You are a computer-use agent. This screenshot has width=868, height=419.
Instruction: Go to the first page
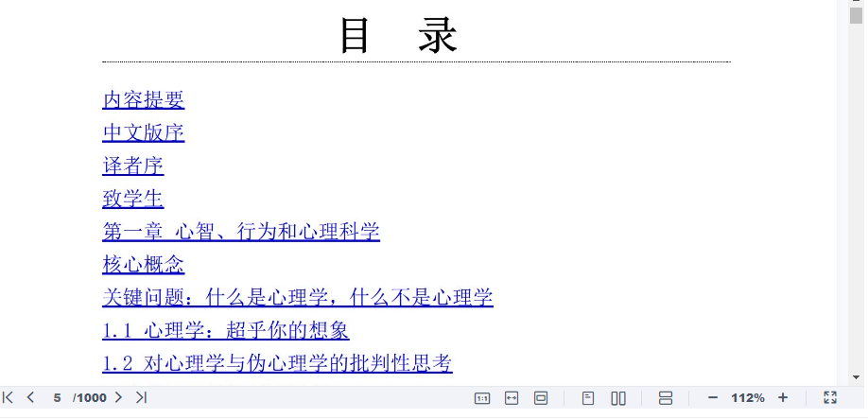tap(9, 398)
